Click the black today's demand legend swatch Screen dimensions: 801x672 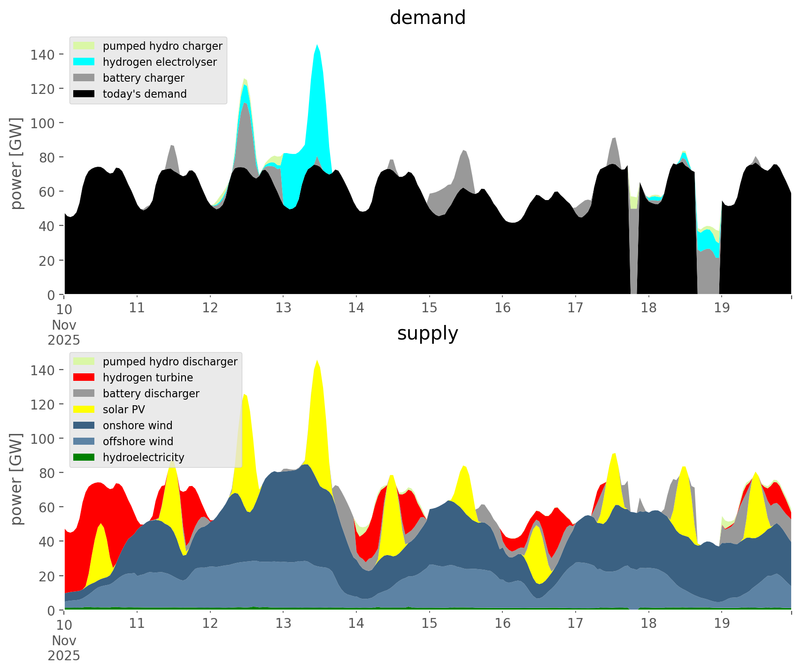84,94
